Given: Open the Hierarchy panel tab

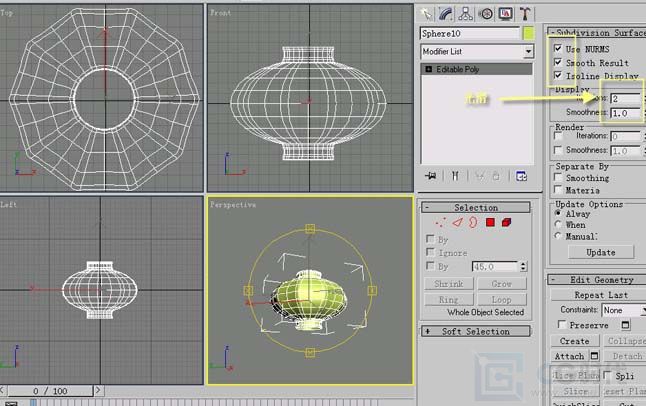Looking at the screenshot, I should pyautogui.click(x=466, y=14).
